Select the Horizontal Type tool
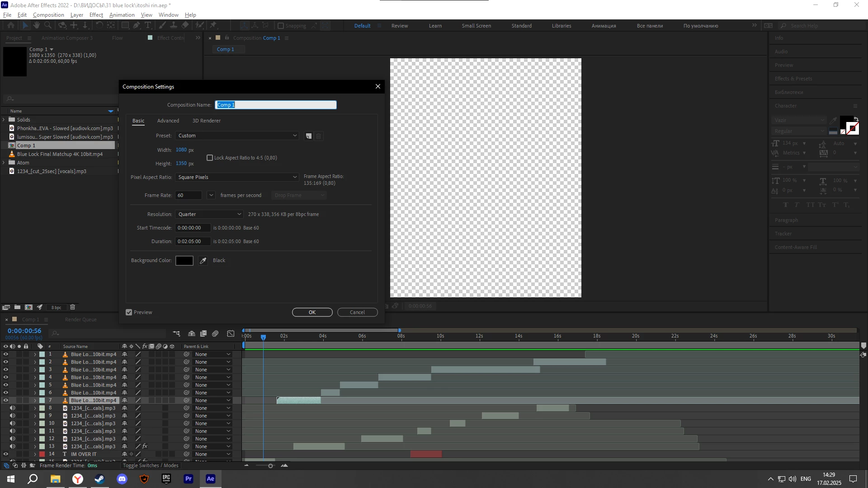868x488 pixels. pos(148,26)
